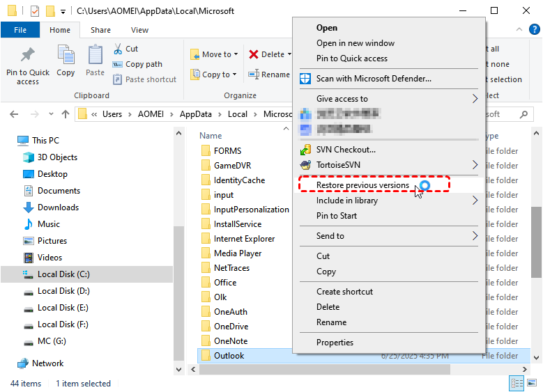The image size is (543, 392).
Task: Open Music in navigation pane
Action: point(41,224)
